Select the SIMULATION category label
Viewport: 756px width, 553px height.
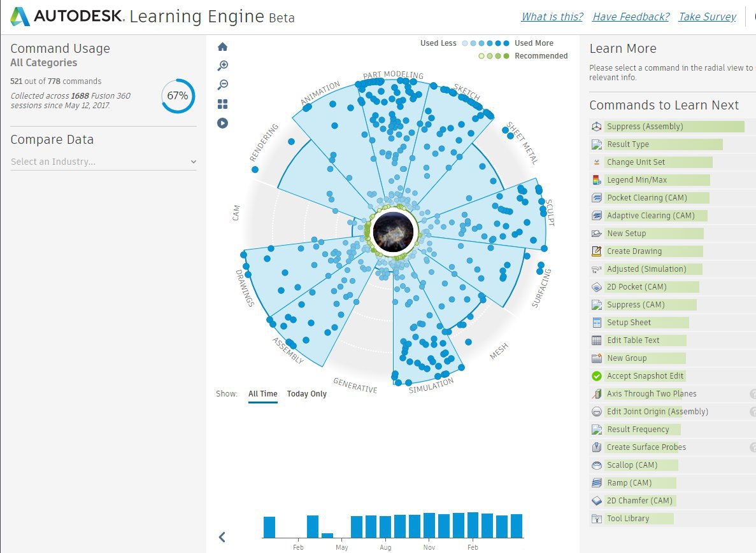pos(431,386)
